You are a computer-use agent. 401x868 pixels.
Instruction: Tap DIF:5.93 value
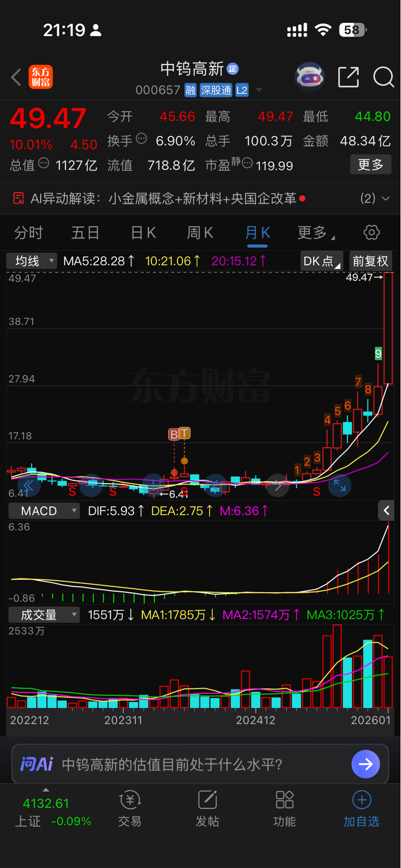coord(116,511)
